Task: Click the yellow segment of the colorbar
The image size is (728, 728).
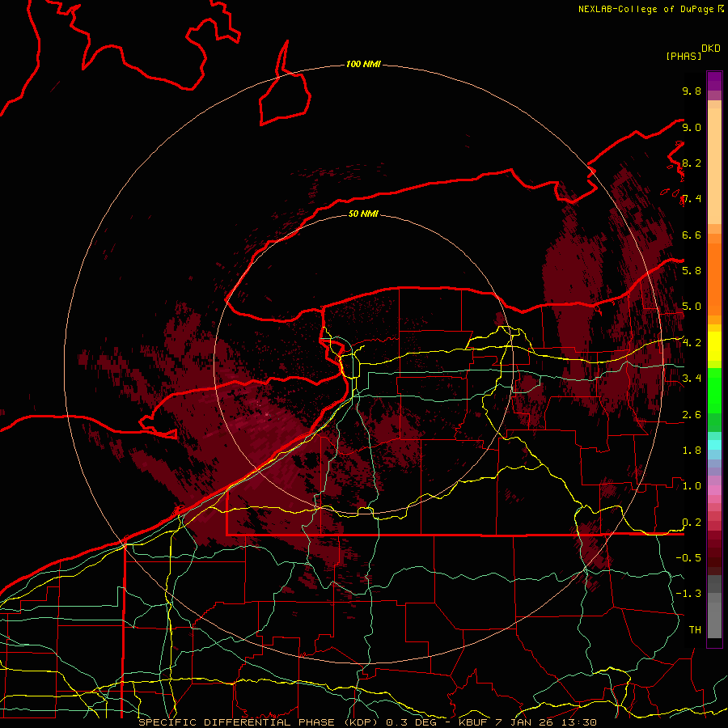Action: click(714, 346)
